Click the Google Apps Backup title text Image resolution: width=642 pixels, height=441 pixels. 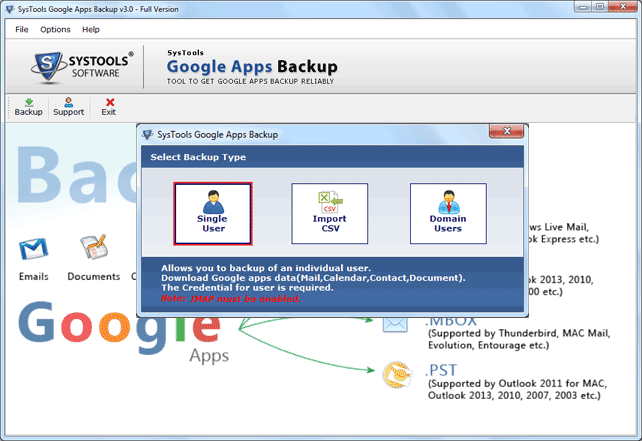point(252,66)
